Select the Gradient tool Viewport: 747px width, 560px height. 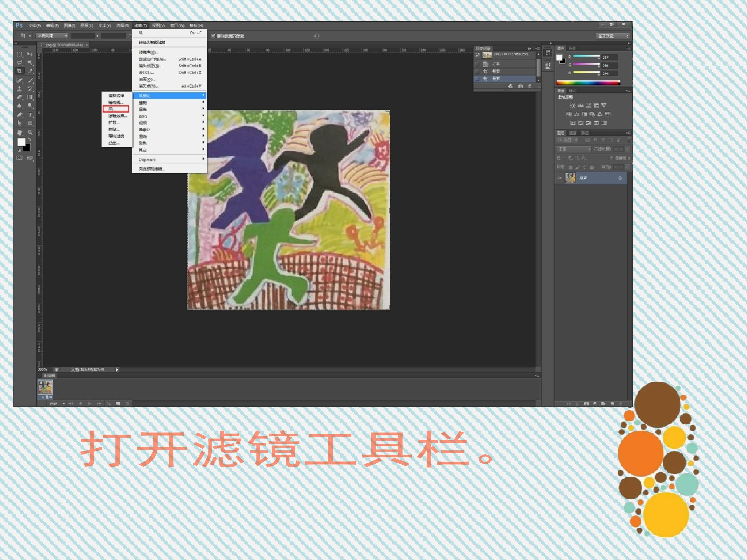coord(30,97)
